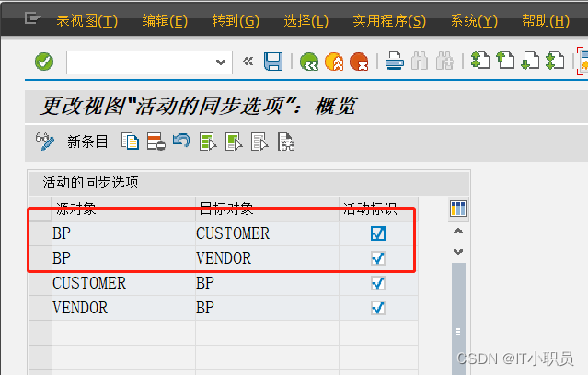Viewport: 588px width, 375px height.
Task: Save using the floppy disk icon
Action: (273, 62)
